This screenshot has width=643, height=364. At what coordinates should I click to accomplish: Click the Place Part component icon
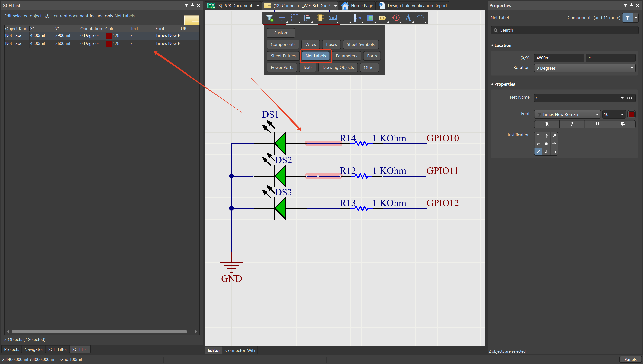(320, 18)
